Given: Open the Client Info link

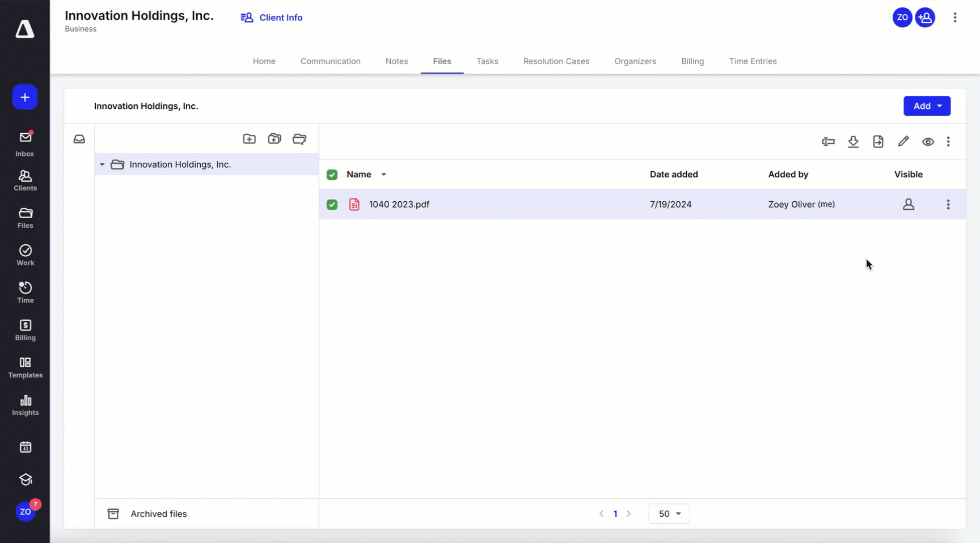Looking at the screenshot, I should pos(271,18).
